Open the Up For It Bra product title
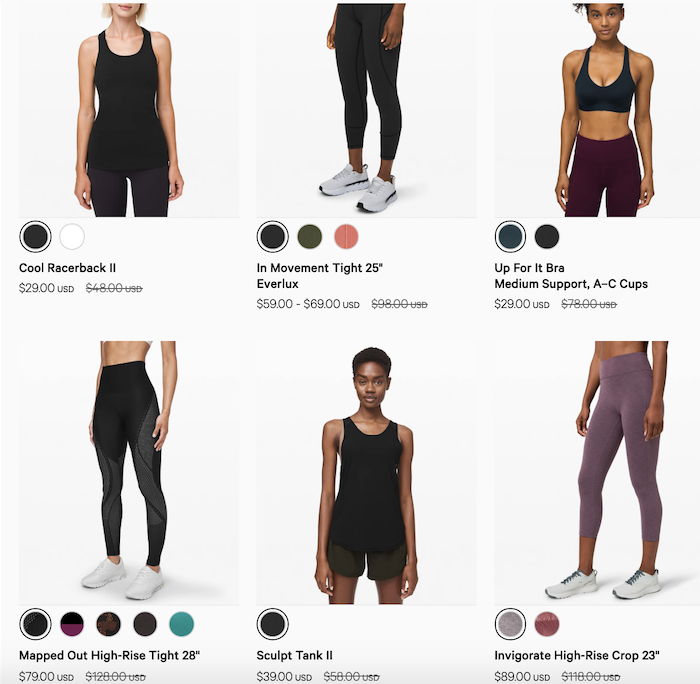700x684 pixels. click(x=571, y=276)
